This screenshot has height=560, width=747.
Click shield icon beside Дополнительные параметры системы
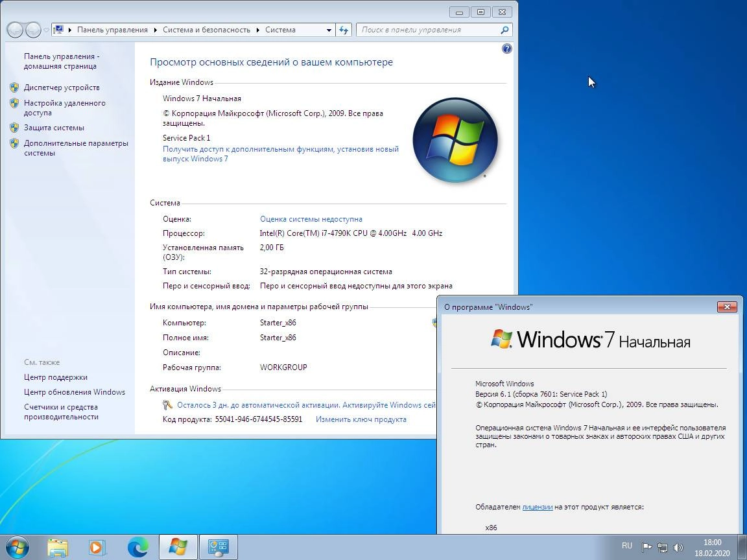tap(14, 143)
